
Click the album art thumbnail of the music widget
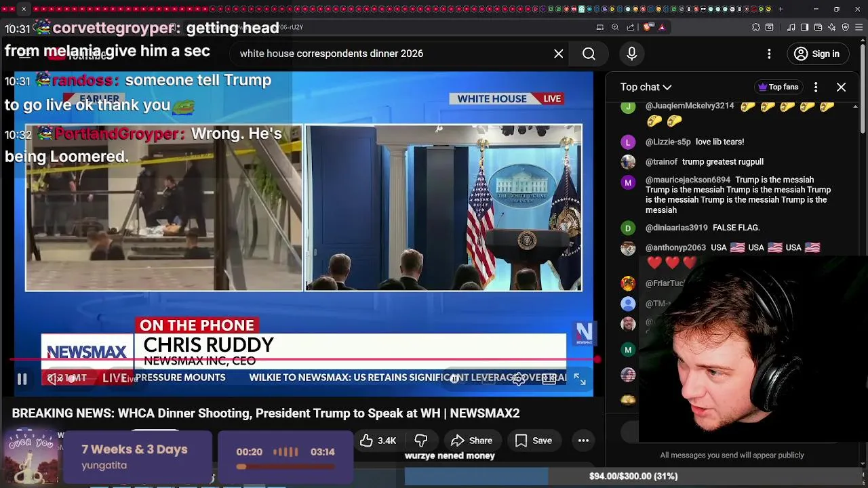[32, 457]
